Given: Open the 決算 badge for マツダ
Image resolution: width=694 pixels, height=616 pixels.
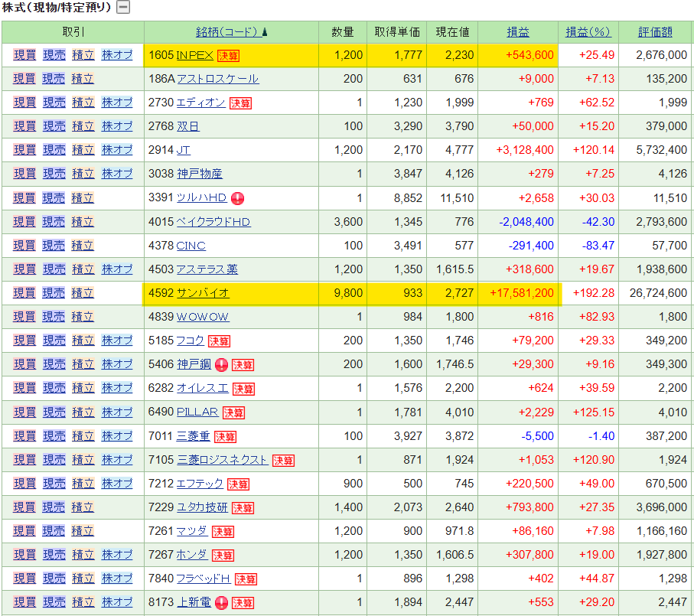Looking at the screenshot, I should 223,532.
